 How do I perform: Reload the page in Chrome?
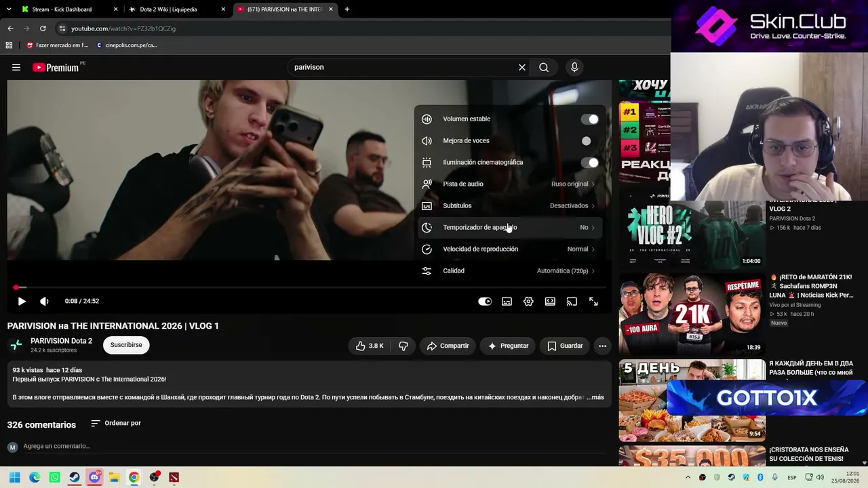pos(43,28)
